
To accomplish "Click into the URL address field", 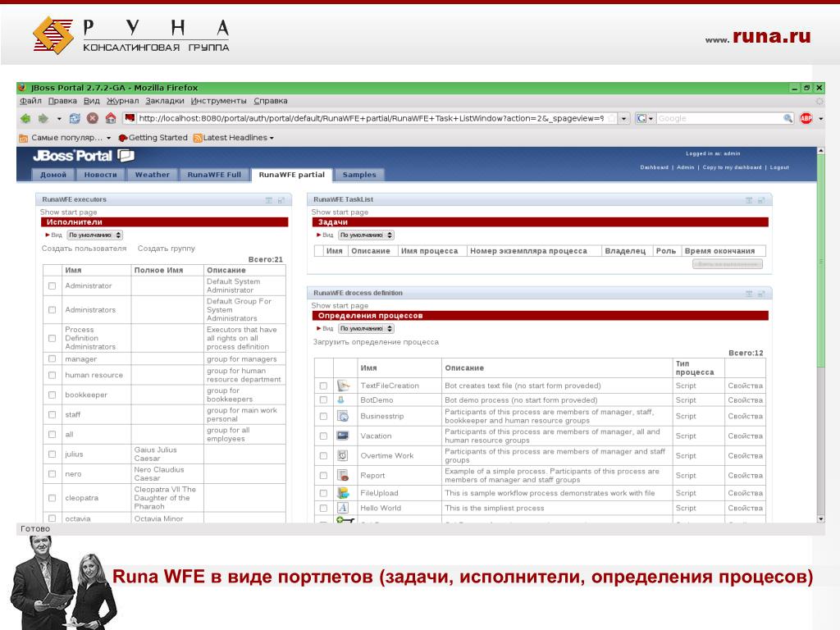I will 372,118.
